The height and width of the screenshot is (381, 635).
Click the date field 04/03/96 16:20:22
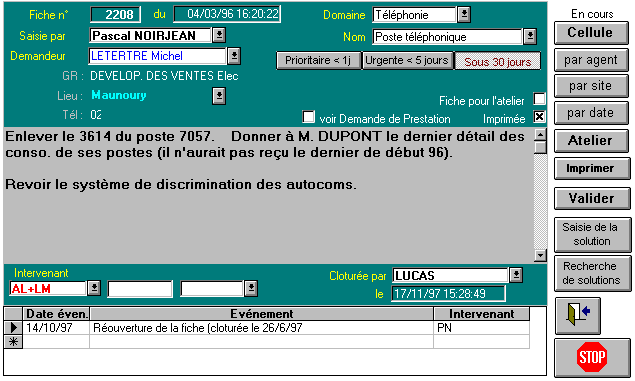(x=227, y=14)
